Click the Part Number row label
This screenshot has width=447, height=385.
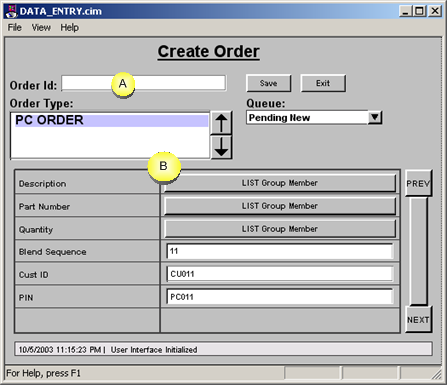pos(44,207)
